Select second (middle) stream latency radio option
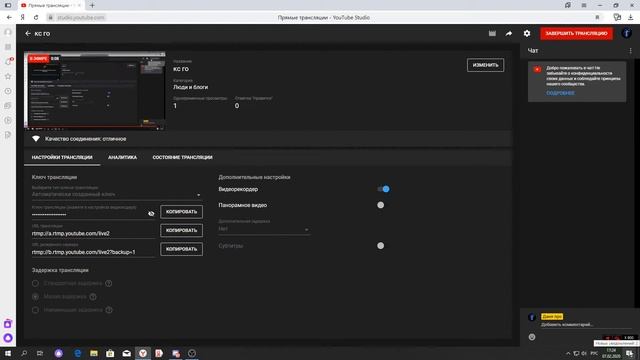Viewport: 640px width, 360px height. click(x=36, y=297)
